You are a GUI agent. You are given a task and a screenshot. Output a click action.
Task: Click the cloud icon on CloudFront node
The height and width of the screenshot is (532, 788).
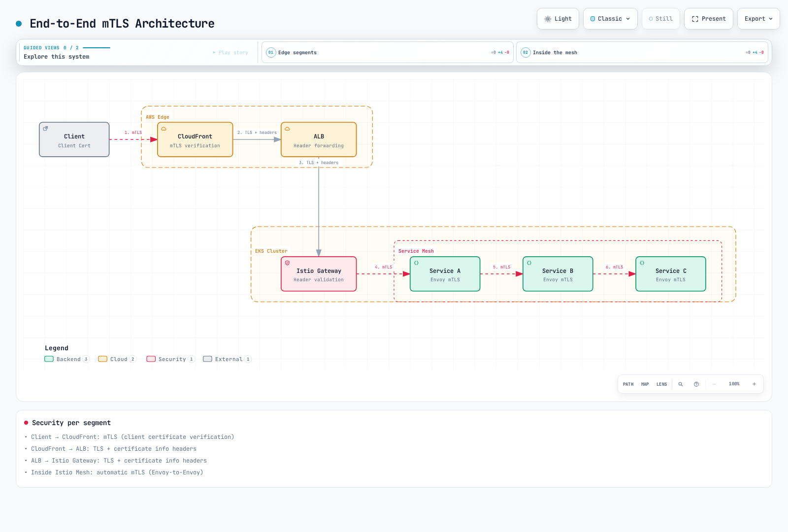pyautogui.click(x=164, y=129)
